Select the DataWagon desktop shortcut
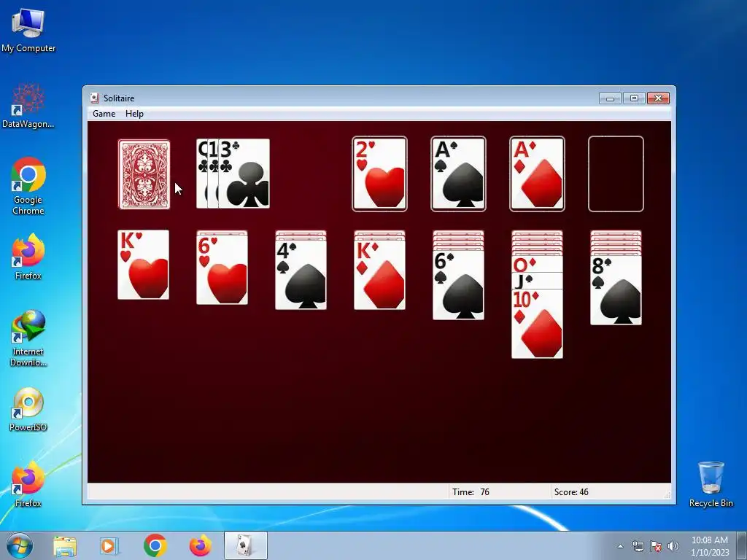Screen dimensions: 747x560 [28, 106]
